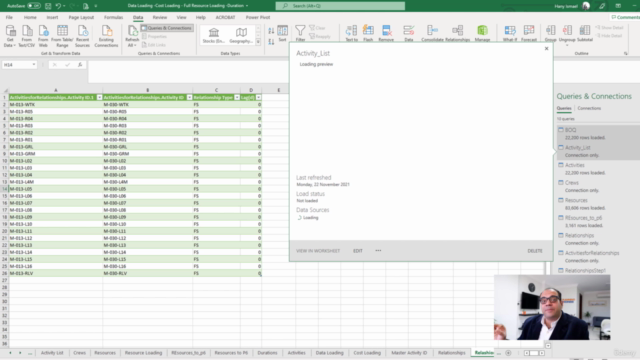This screenshot has height=360, width=640.
Task: Open What-If Analysis icon
Action: (x=510, y=33)
